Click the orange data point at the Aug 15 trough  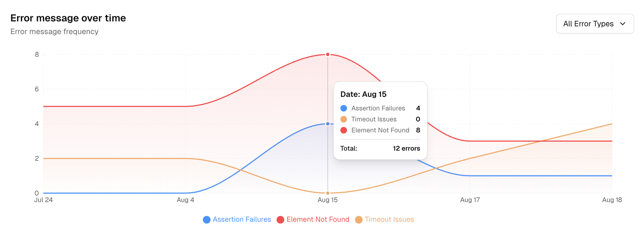coord(328,193)
